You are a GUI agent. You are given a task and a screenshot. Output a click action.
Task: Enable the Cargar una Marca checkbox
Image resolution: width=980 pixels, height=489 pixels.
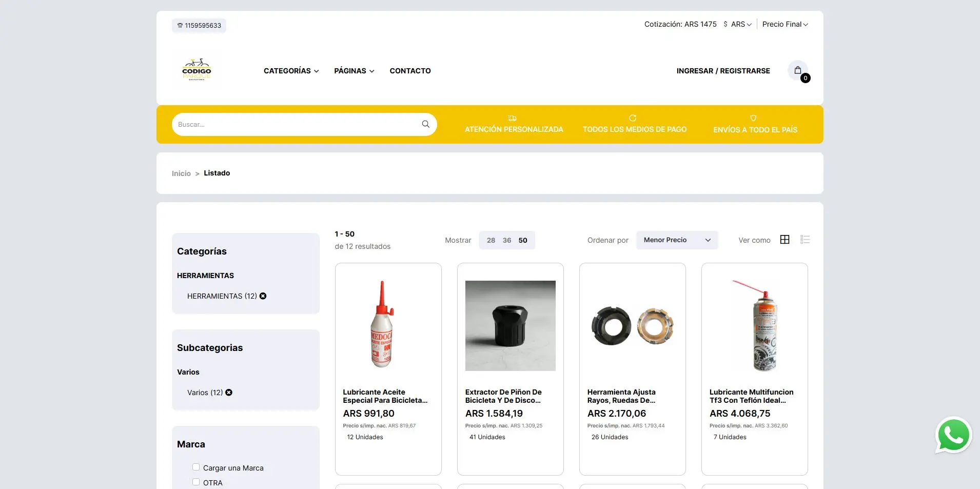tap(195, 467)
